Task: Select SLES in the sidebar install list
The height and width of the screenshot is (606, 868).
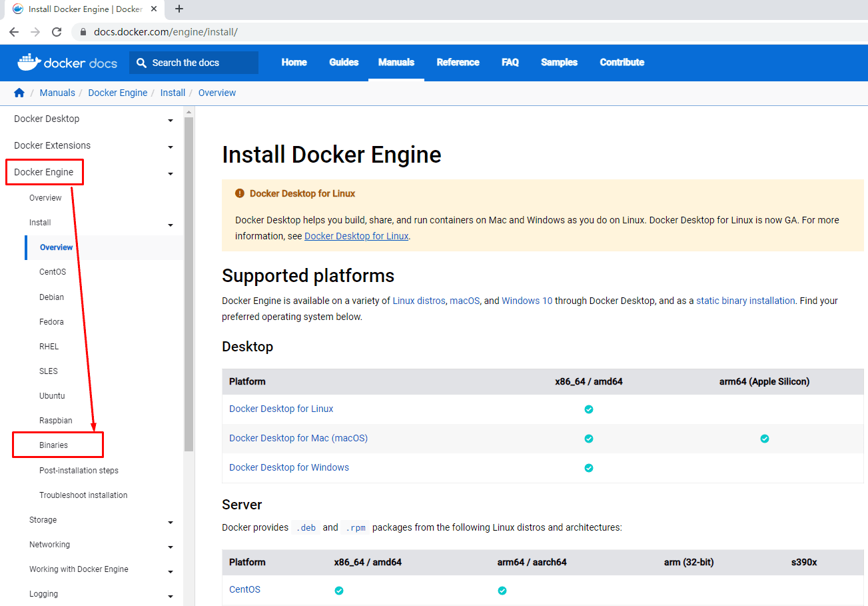Action: (x=49, y=371)
